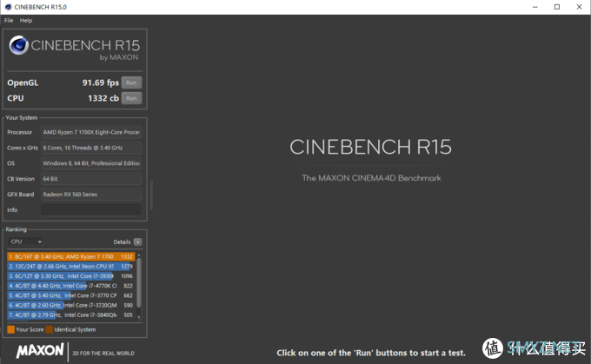
Task: Run the CPU benchmark test
Action: [x=131, y=98]
